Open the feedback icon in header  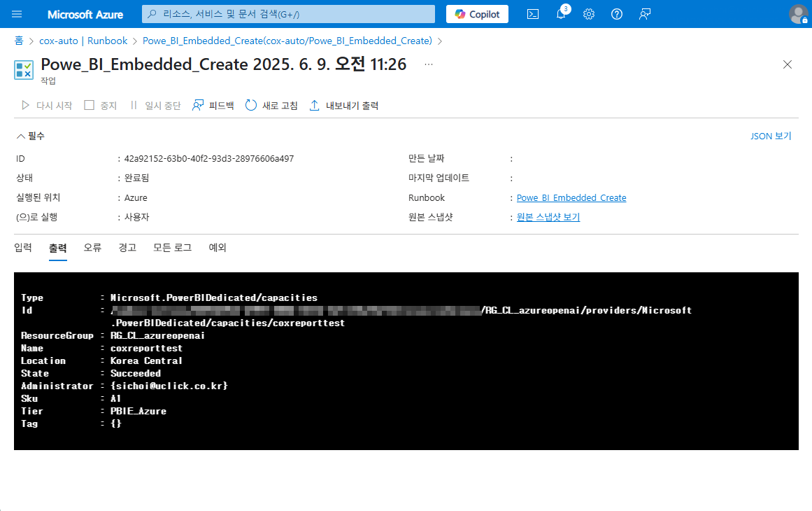[645, 14]
